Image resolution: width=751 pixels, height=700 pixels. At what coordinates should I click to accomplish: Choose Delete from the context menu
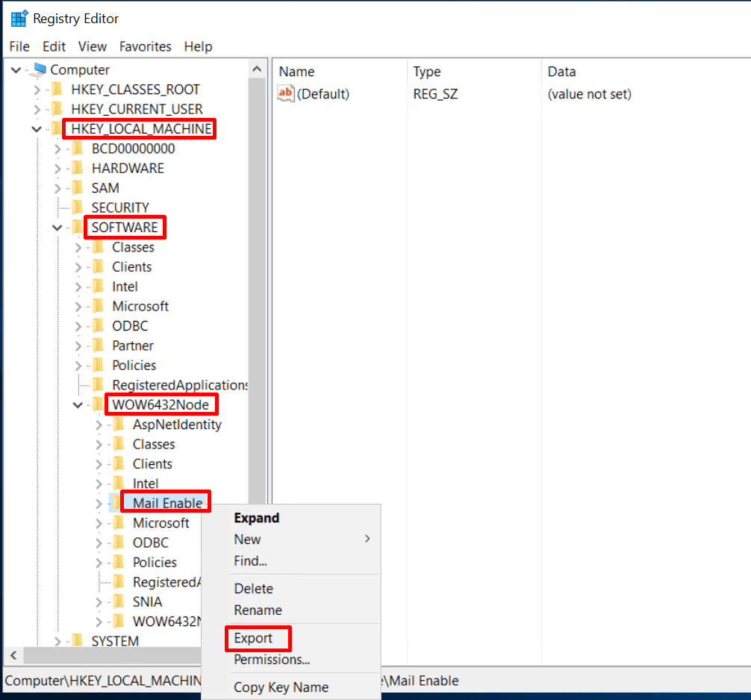coord(253,589)
